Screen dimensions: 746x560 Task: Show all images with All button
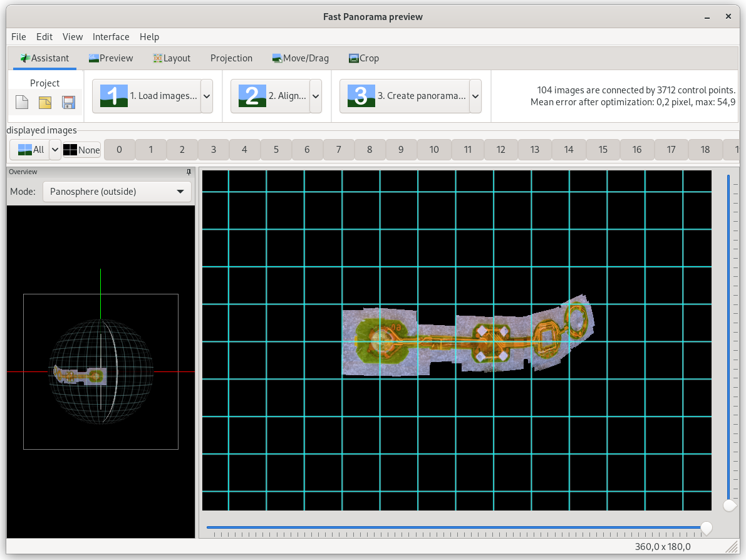tap(30, 150)
